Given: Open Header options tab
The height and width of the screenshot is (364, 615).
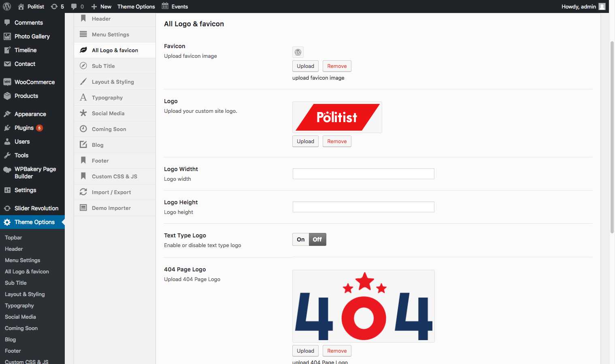Looking at the screenshot, I should (115, 19).
